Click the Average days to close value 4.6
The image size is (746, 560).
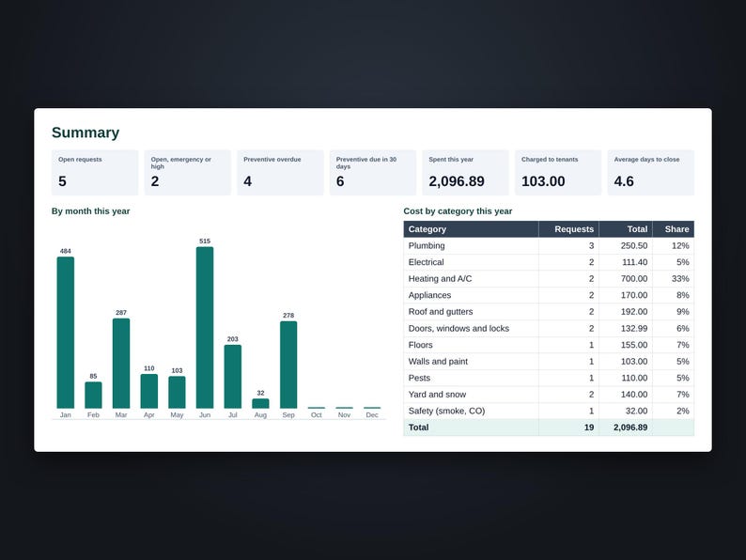(623, 181)
